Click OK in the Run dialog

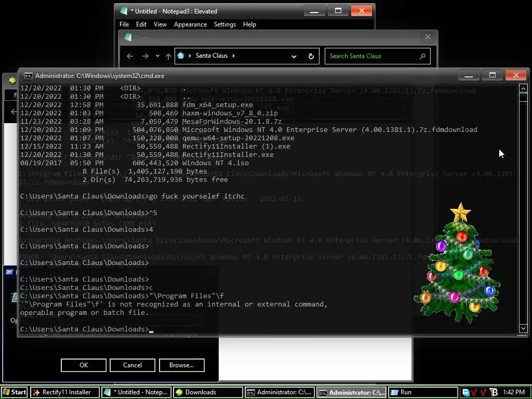pyautogui.click(x=84, y=365)
